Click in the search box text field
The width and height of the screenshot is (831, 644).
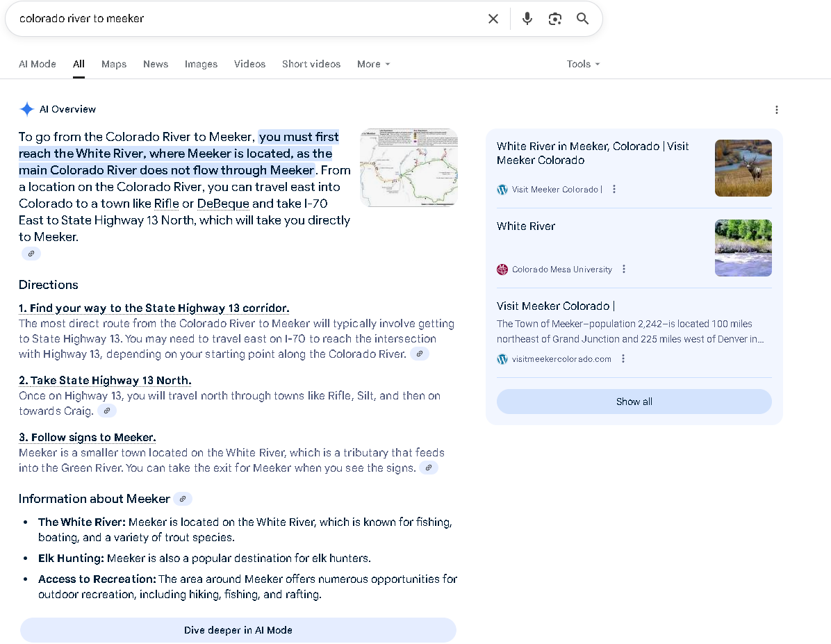point(249,19)
